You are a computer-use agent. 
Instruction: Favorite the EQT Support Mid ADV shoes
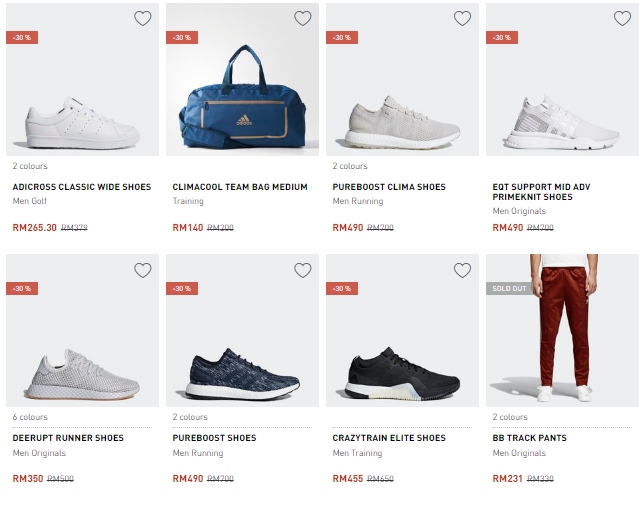click(622, 18)
